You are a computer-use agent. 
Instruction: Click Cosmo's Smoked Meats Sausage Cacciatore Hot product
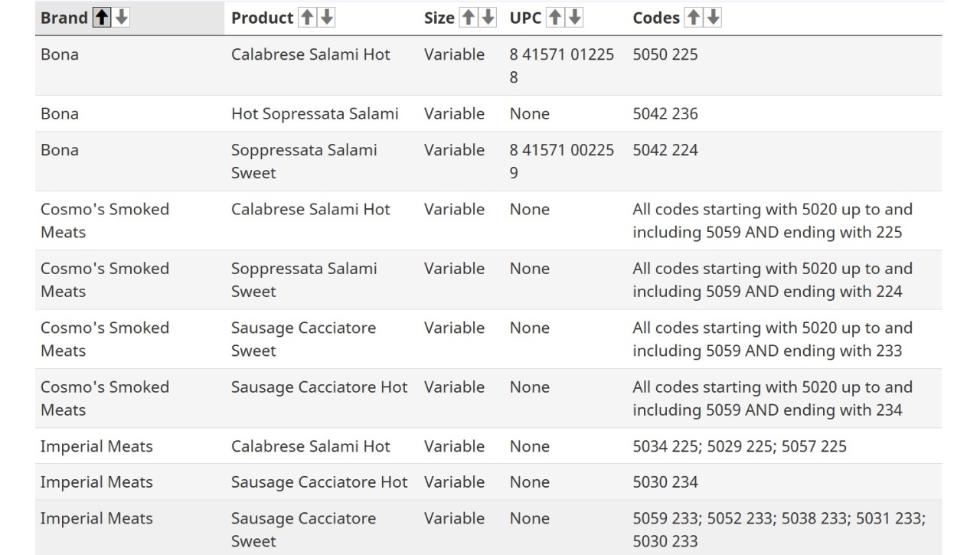[319, 387]
